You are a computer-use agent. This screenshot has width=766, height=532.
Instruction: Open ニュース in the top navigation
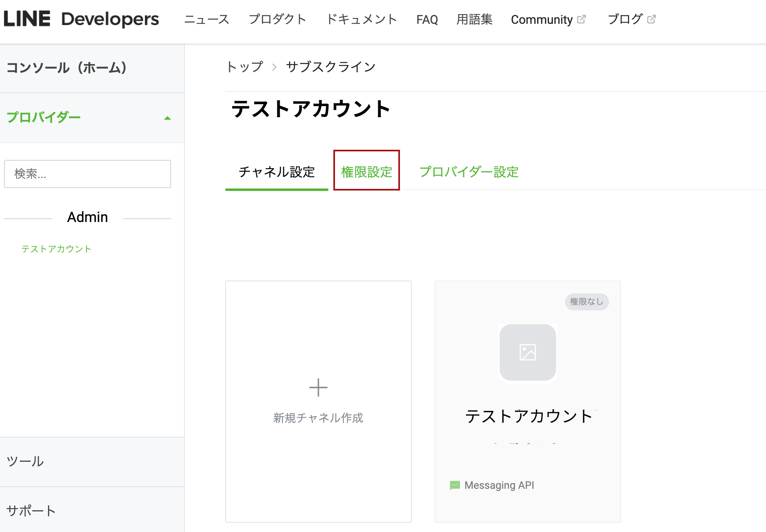[x=207, y=19]
